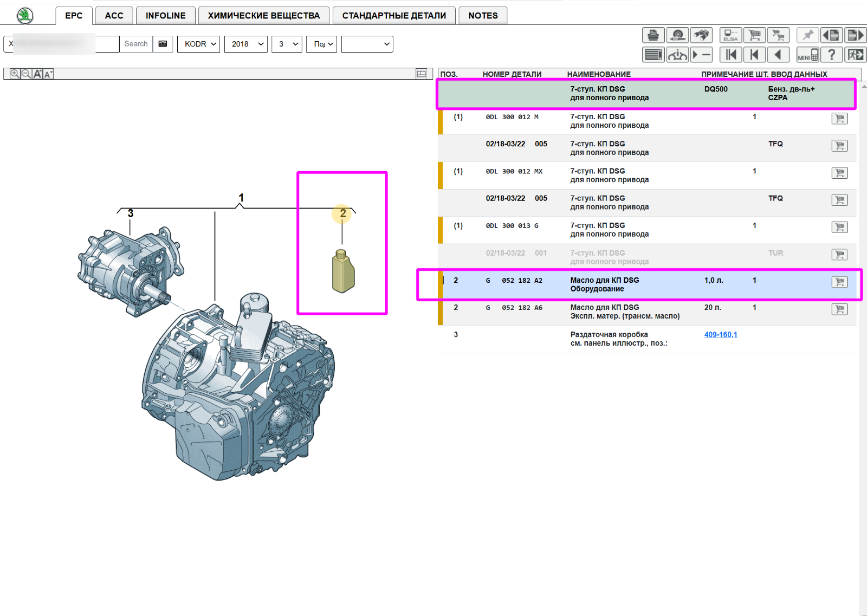Jump to first with double-bar arrow icon
The image size is (867, 616).
(x=730, y=55)
